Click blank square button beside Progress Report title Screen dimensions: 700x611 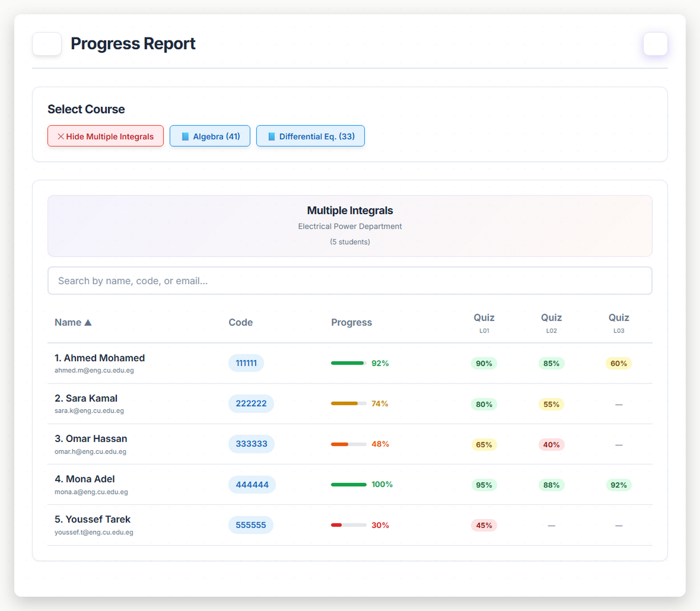pos(47,44)
